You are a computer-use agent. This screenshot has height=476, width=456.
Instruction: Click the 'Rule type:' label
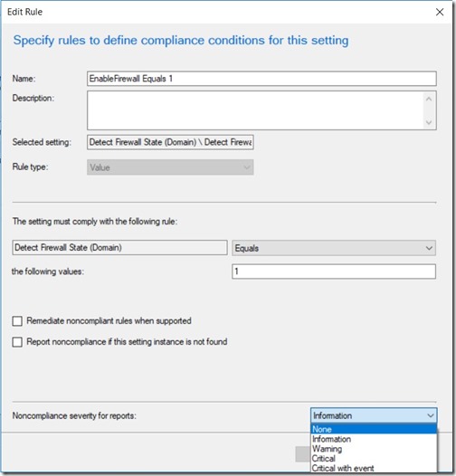tap(30, 167)
